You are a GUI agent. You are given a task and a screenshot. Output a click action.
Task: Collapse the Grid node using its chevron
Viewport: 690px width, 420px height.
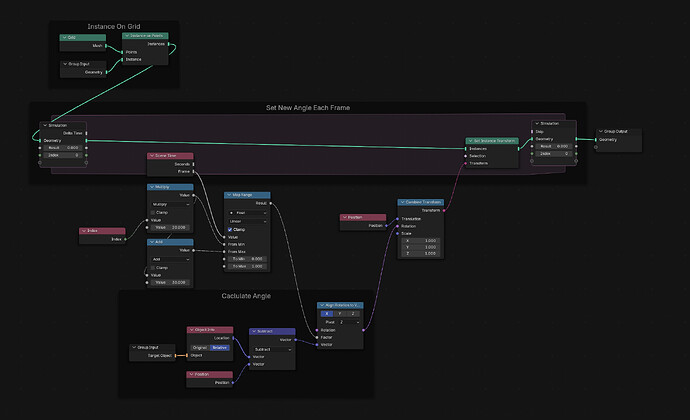[x=64, y=37]
